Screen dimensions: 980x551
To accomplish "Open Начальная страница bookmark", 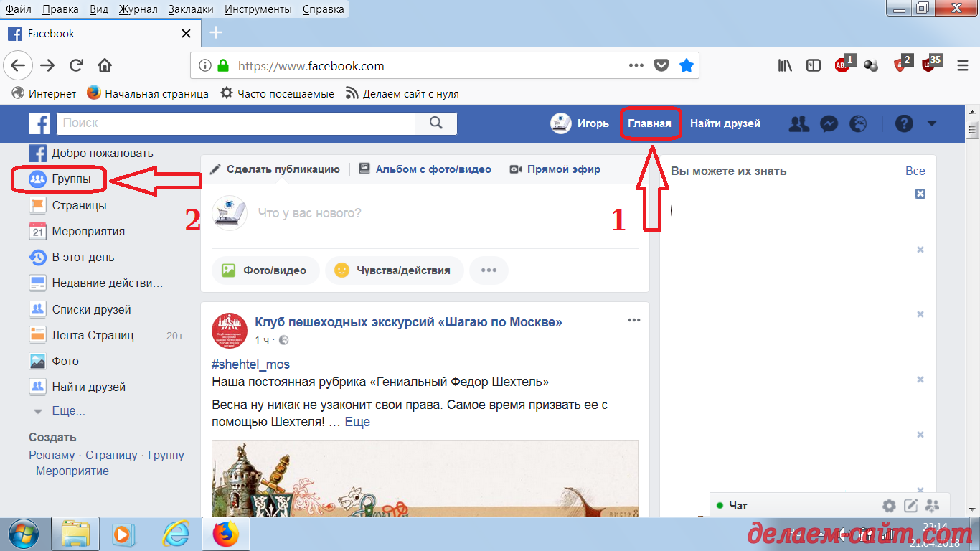I will tap(148, 93).
